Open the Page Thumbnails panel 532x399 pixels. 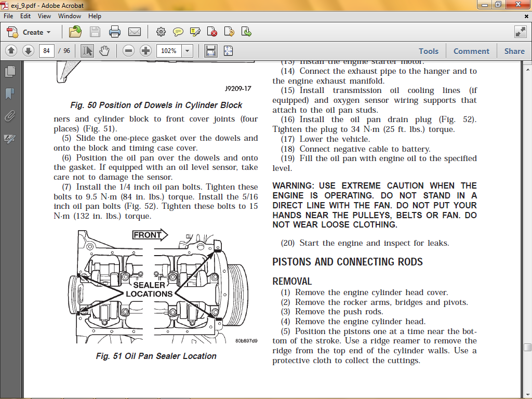[x=10, y=71]
